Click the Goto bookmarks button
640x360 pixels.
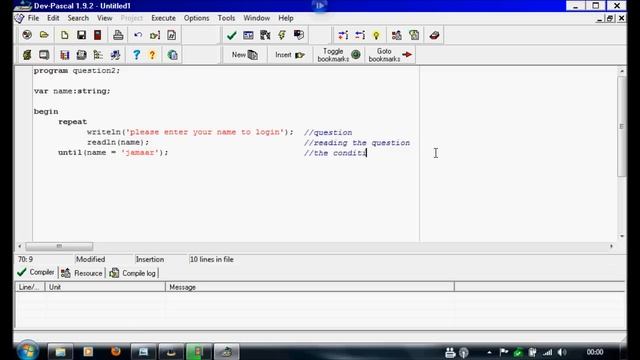pos(390,55)
